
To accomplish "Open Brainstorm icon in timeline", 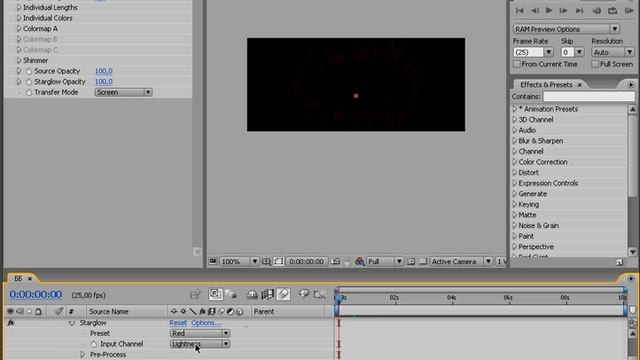I will tap(304, 294).
